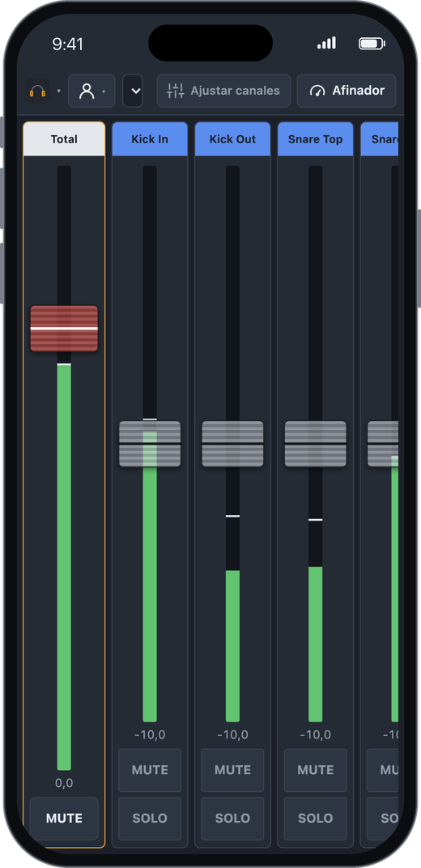
Task: Solo the Snare Top channel
Action: [315, 818]
